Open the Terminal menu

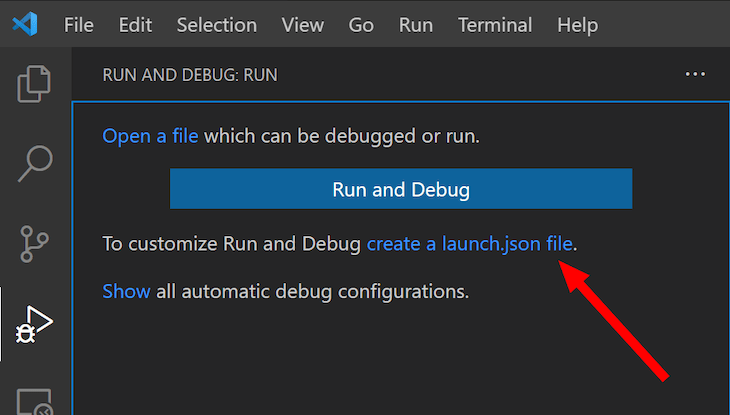495,25
